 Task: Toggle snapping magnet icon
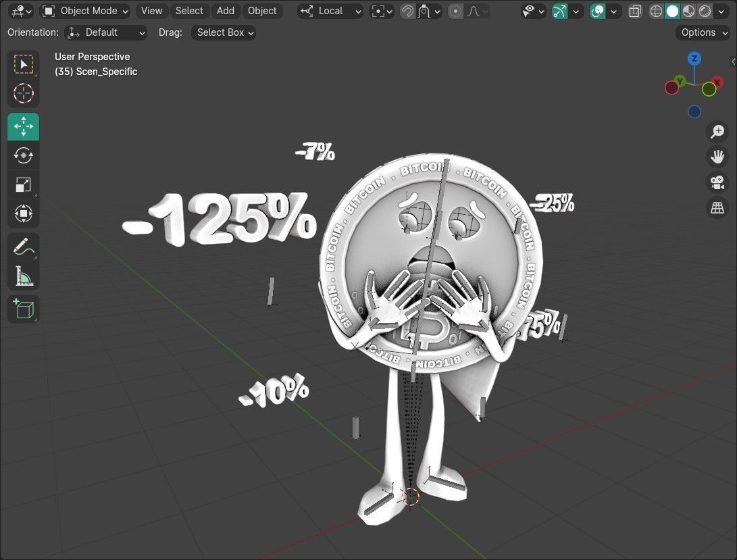[407, 11]
